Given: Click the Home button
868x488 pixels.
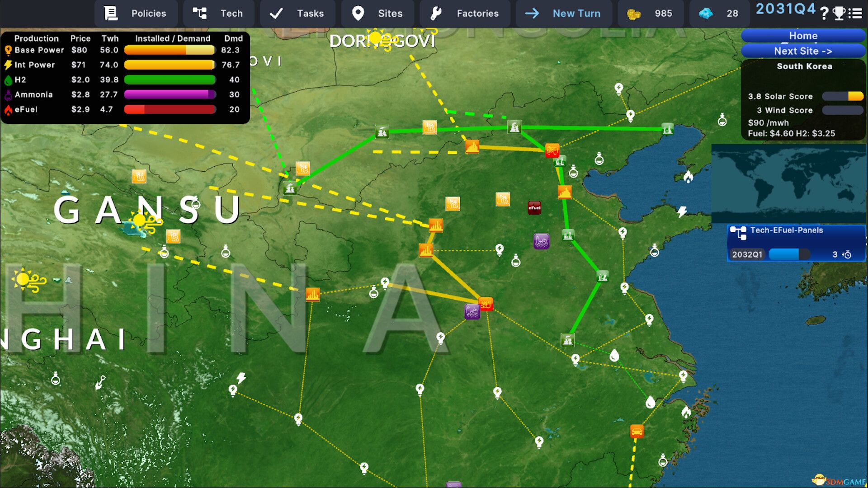Looking at the screenshot, I should pos(803,36).
